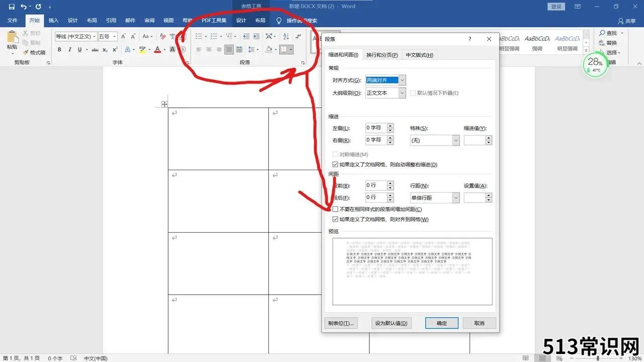The width and height of the screenshot is (644, 362).
Task: Click the Redo/repeat icon
Action: tap(38, 7)
